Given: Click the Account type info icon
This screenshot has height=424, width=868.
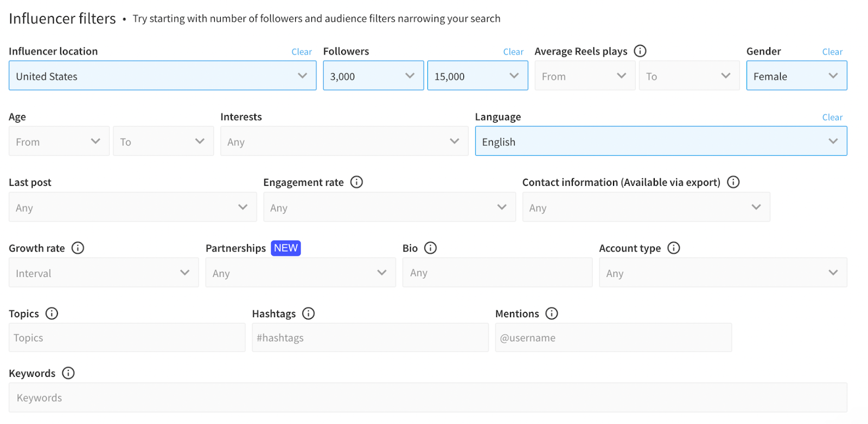Looking at the screenshot, I should click(x=673, y=248).
